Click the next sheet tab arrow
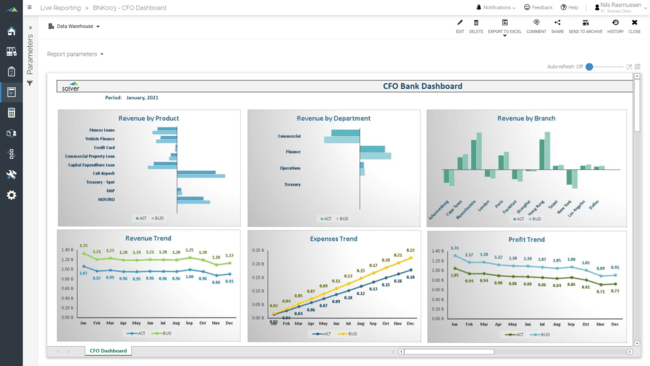This screenshot has height=366, width=650. click(x=68, y=351)
